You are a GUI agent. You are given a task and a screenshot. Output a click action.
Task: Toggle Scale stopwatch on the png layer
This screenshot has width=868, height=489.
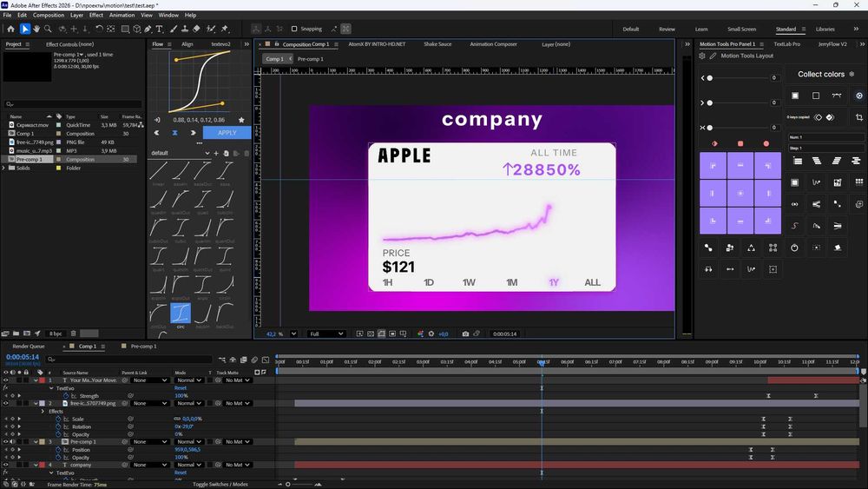(58, 420)
